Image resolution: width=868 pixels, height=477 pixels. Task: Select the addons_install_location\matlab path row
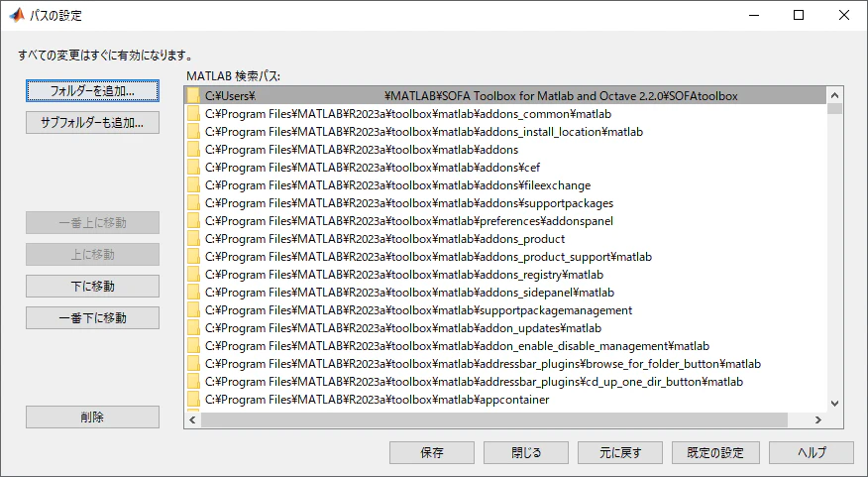click(505, 132)
